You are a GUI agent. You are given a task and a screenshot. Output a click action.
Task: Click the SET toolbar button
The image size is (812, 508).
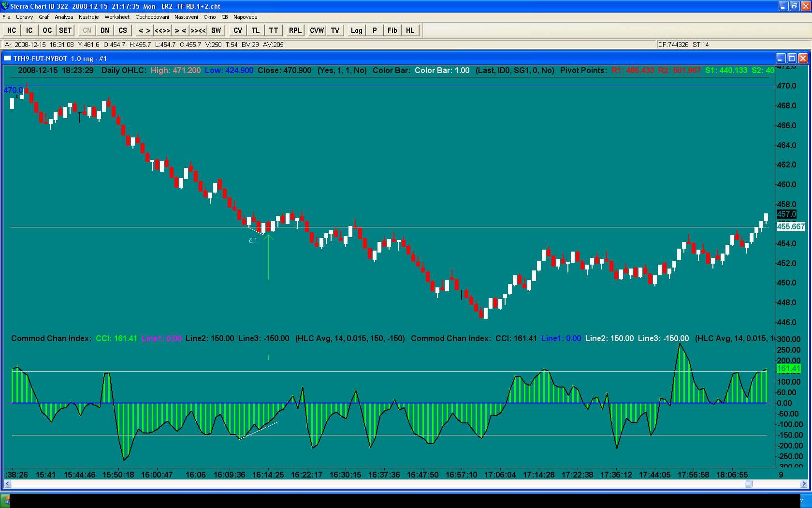(65, 30)
